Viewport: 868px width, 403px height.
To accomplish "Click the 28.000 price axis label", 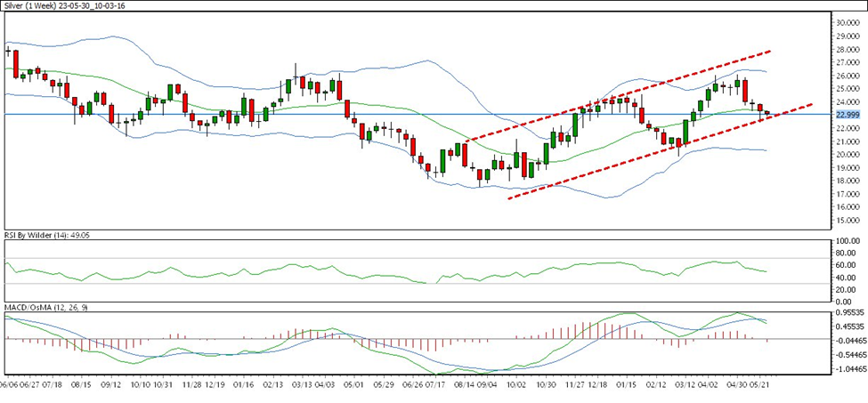I will click(847, 49).
